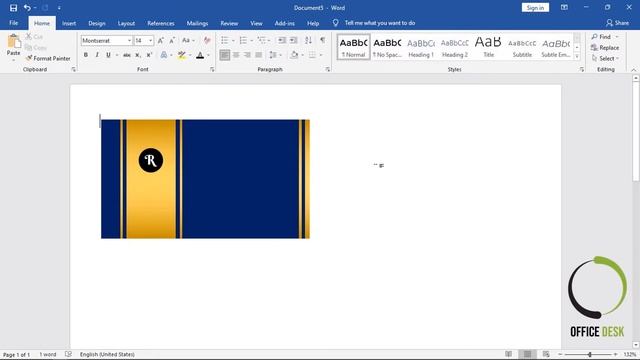Toggle Italic formatting
Image resolution: width=640 pixels, height=360 pixels.
click(x=97, y=55)
